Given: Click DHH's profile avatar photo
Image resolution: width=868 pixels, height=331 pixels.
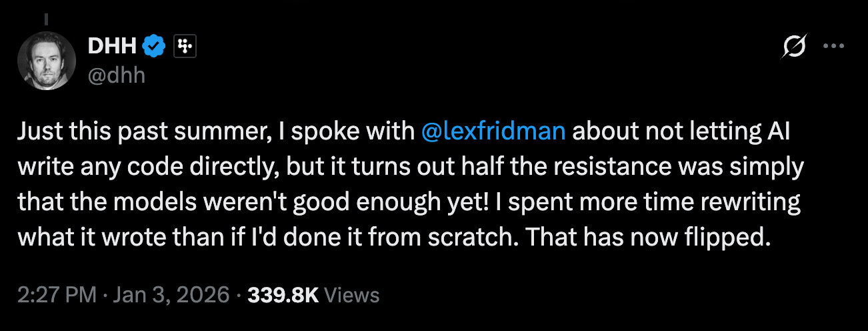Looking at the screenshot, I should click(48, 61).
